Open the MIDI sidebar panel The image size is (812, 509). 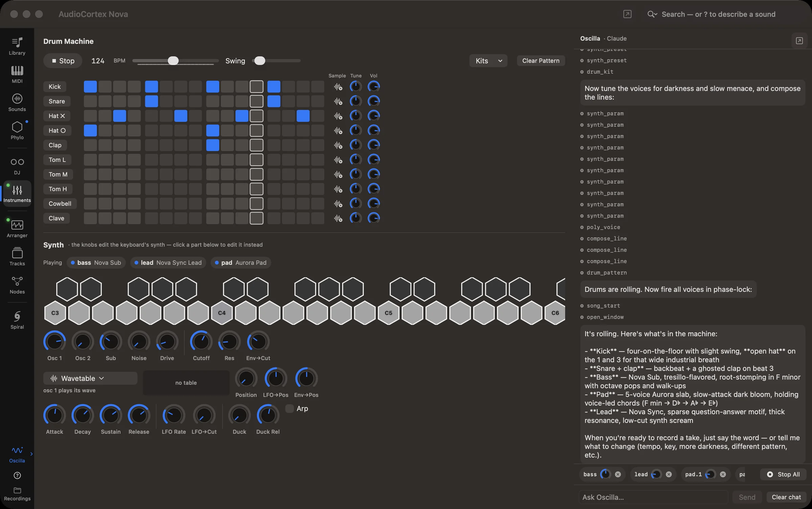[17, 74]
